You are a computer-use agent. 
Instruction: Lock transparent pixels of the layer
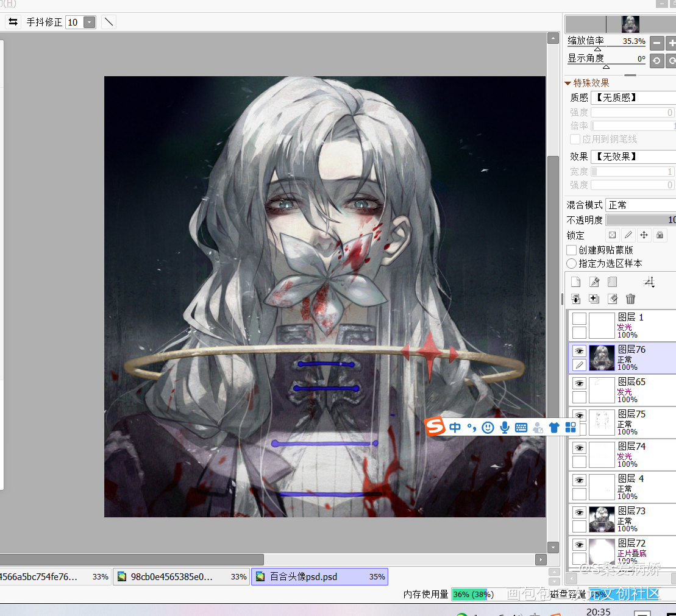coord(612,235)
